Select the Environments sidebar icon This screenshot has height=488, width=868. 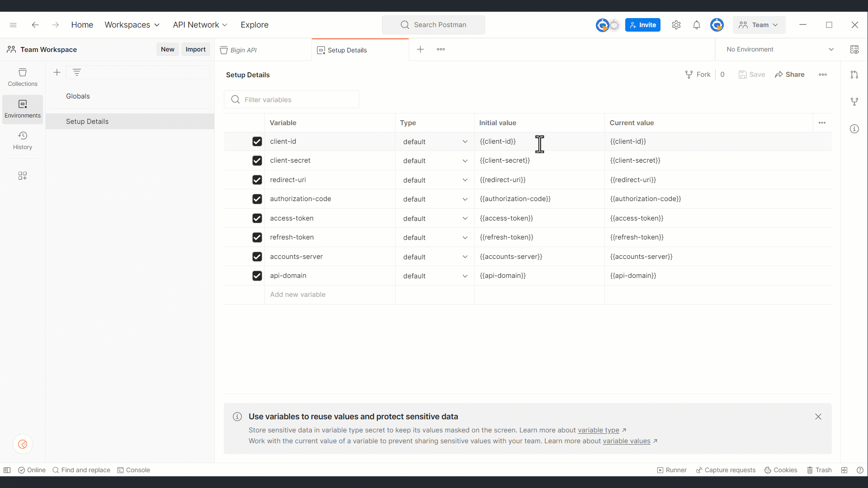(x=22, y=109)
